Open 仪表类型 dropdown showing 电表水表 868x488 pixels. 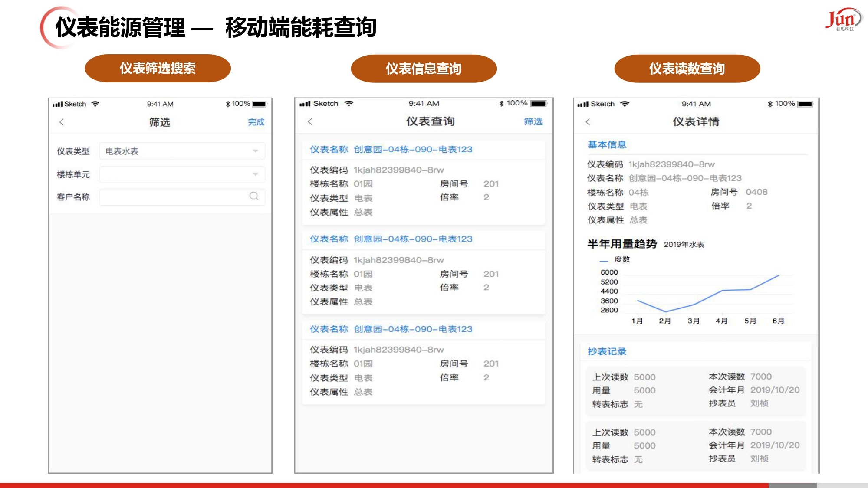pos(182,151)
